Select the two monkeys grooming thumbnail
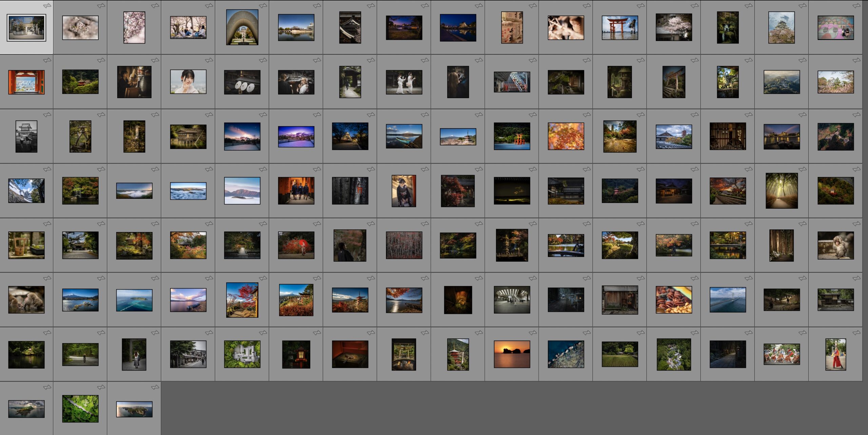 click(26, 300)
